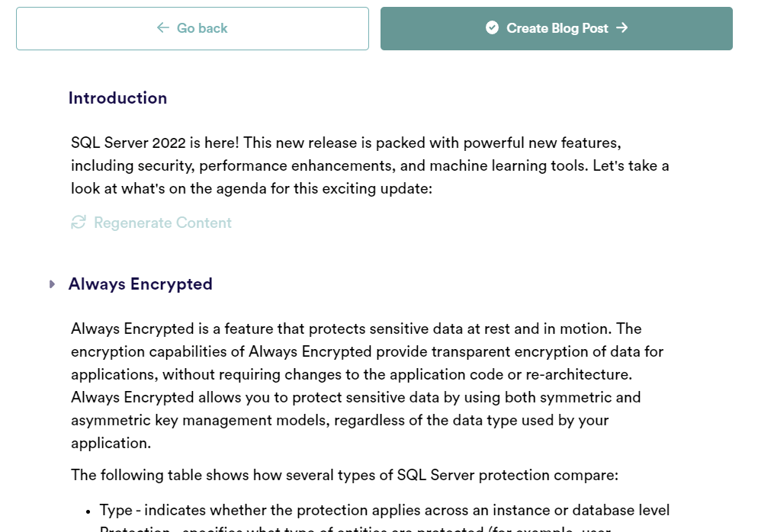Click the line "look at what's on the agenda"
This screenshot has height=532, width=774.
point(252,188)
